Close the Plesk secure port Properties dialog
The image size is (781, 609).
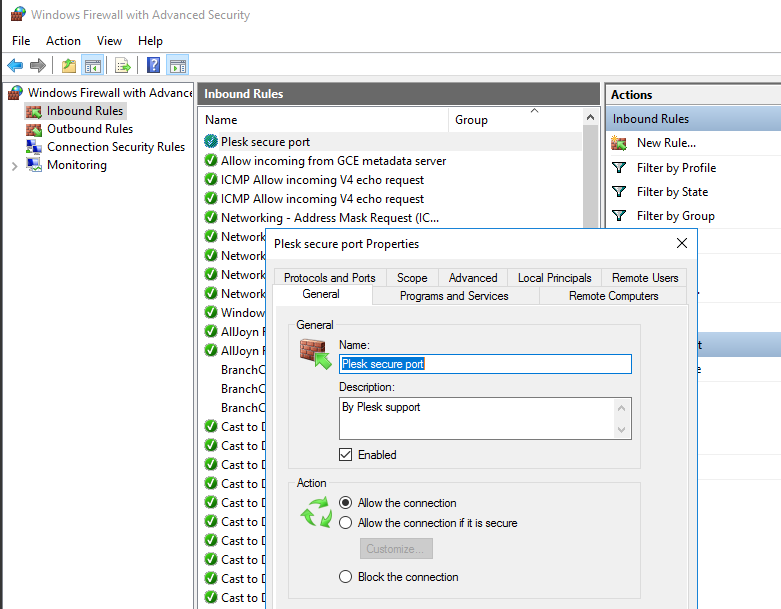[x=682, y=243]
